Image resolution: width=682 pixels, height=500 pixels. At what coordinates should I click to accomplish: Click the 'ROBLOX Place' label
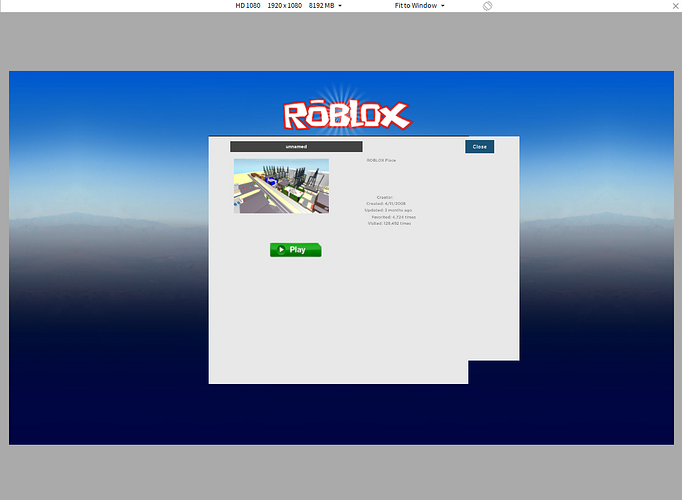point(381,160)
